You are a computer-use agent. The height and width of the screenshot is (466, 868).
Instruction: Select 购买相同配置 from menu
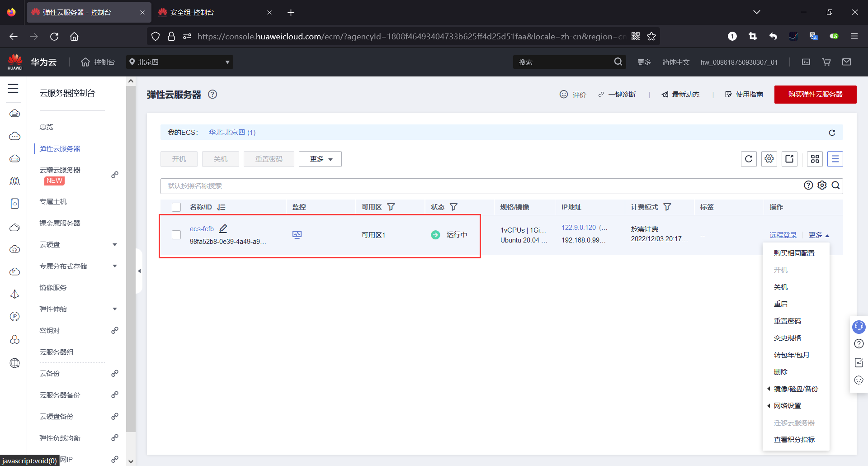(794, 253)
